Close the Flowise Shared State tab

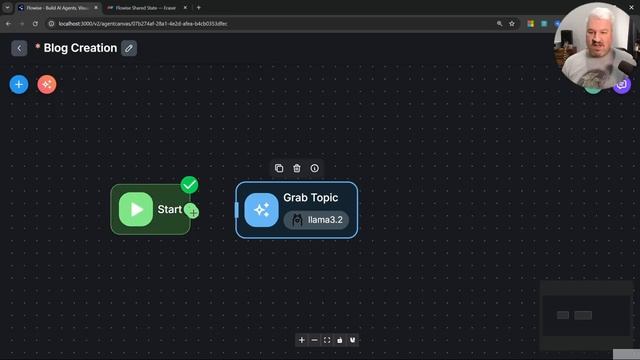tap(185, 8)
